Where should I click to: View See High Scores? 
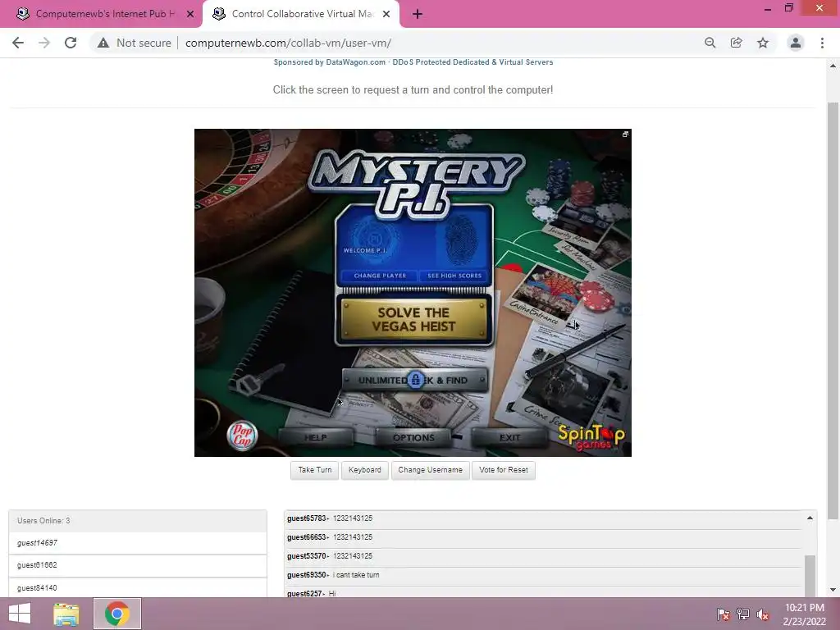454,276
